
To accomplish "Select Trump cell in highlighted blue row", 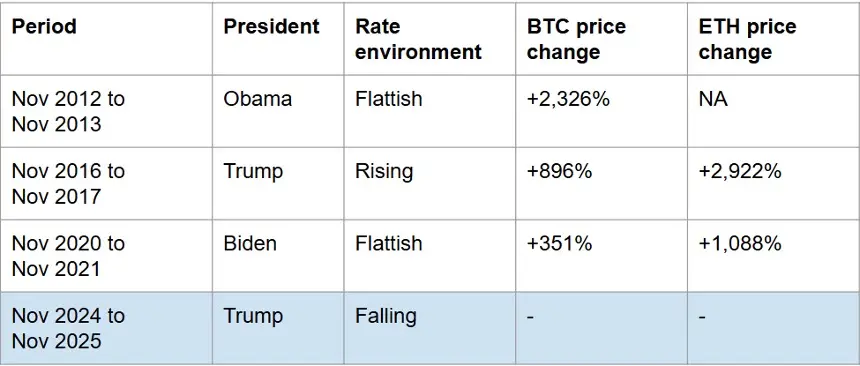I will click(x=278, y=328).
